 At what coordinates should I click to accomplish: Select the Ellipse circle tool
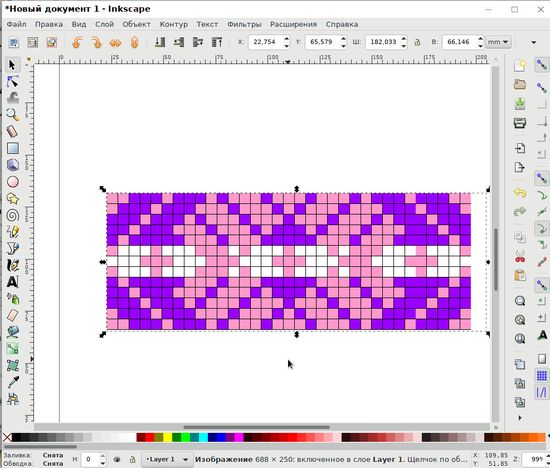tap(13, 182)
